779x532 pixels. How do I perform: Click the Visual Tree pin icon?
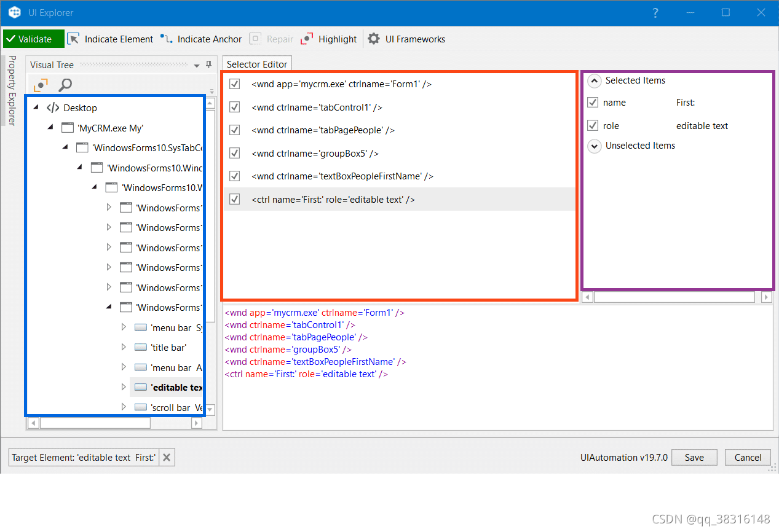click(x=208, y=65)
